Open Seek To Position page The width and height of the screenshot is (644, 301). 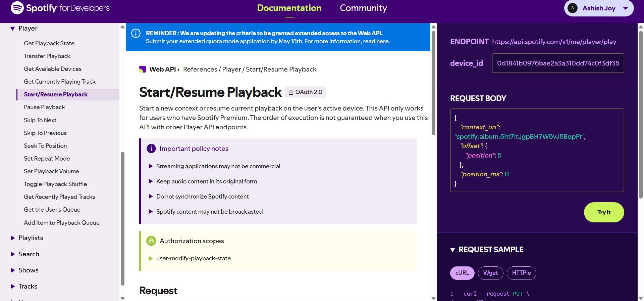pos(45,146)
